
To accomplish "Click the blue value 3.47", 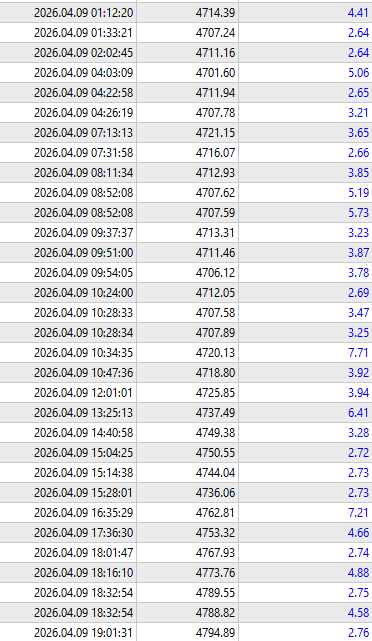I will [359, 313].
